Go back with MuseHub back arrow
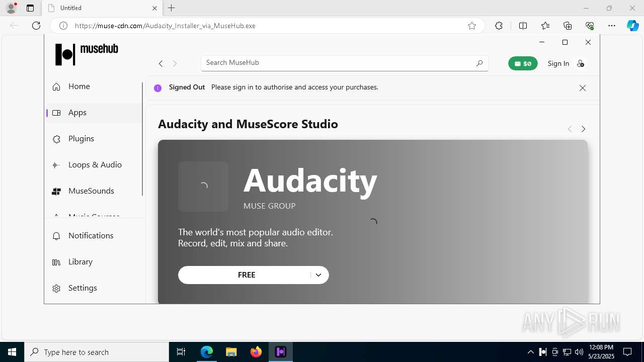 (160, 63)
